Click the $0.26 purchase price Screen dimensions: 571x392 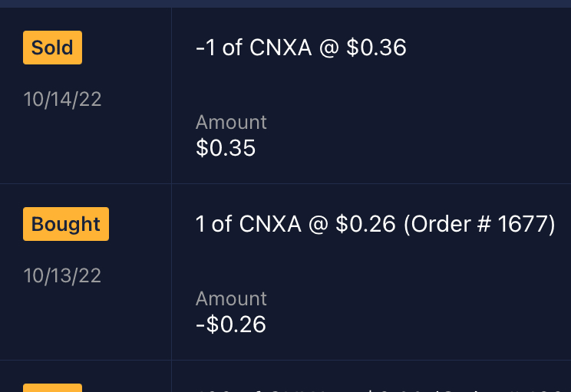click(365, 224)
